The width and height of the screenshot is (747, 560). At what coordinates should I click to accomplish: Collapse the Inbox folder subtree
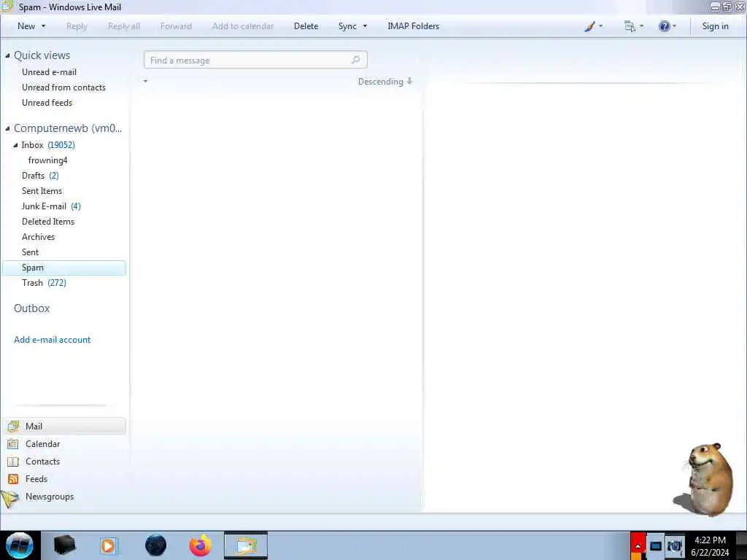tap(15, 145)
